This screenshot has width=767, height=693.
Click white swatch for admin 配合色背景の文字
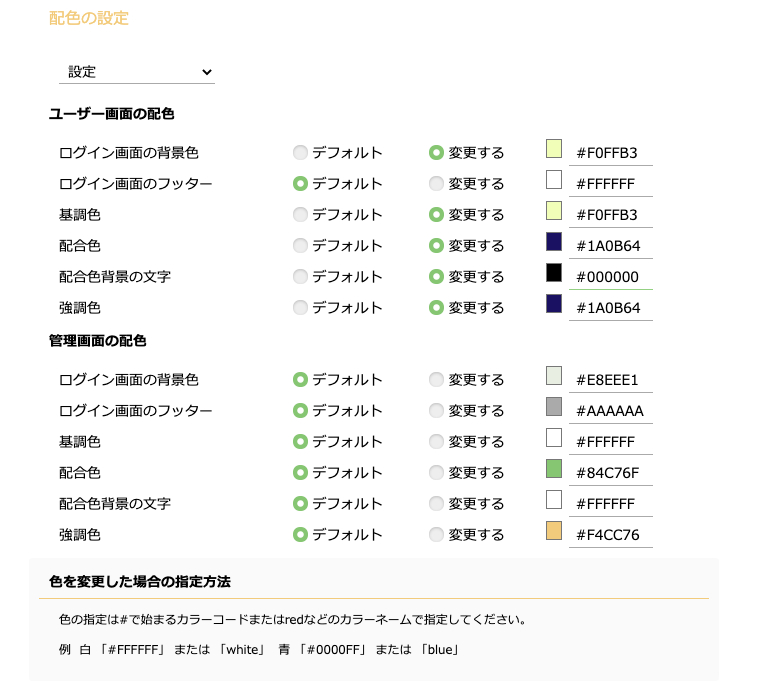pos(554,499)
